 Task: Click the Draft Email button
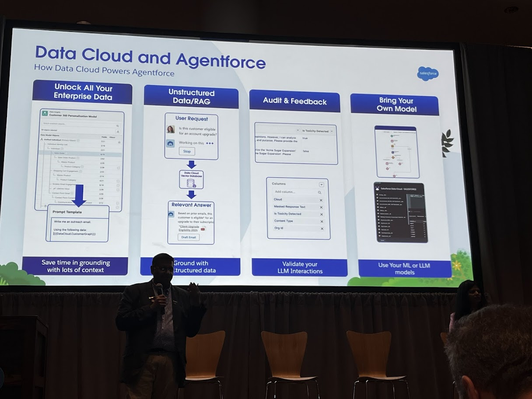point(189,237)
